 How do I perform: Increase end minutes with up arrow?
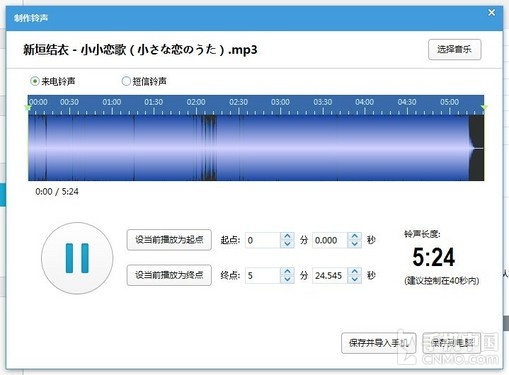[x=287, y=271]
